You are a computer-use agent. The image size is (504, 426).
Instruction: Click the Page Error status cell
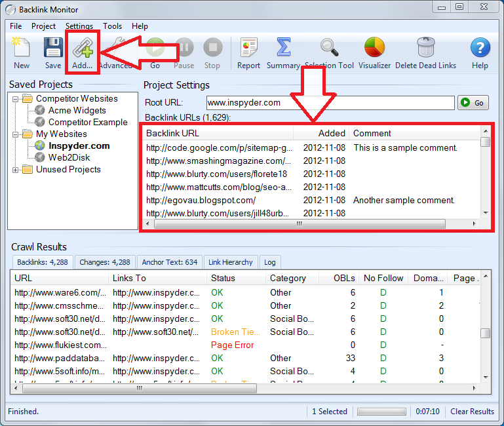tap(233, 345)
